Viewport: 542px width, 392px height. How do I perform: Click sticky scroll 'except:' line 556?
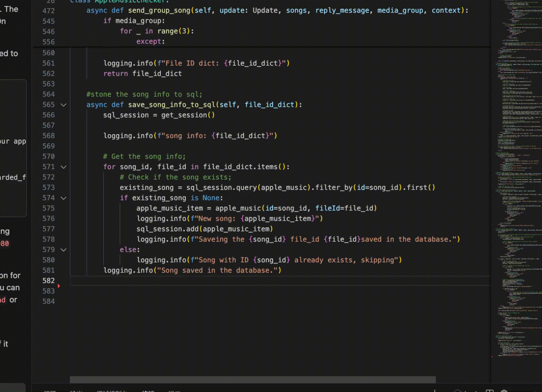(150, 42)
